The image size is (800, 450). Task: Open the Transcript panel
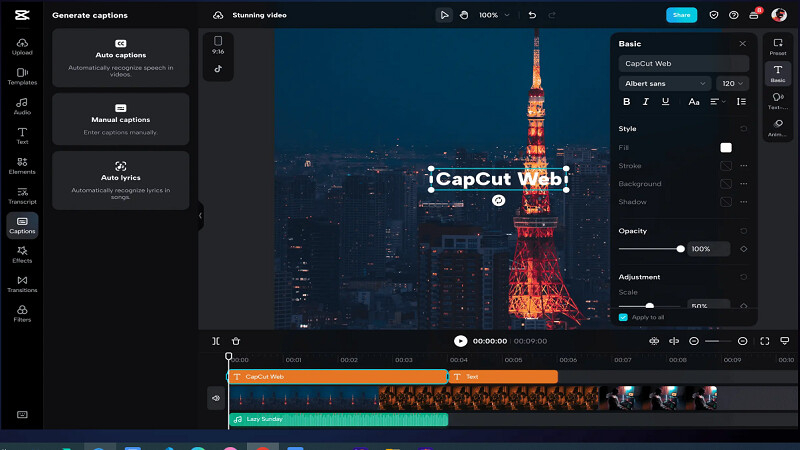tap(22, 195)
